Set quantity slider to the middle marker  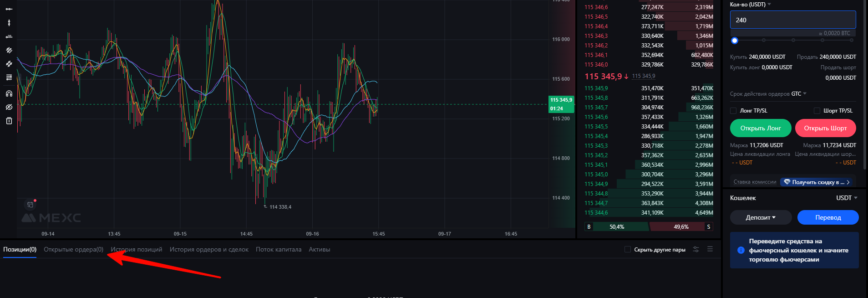point(793,40)
